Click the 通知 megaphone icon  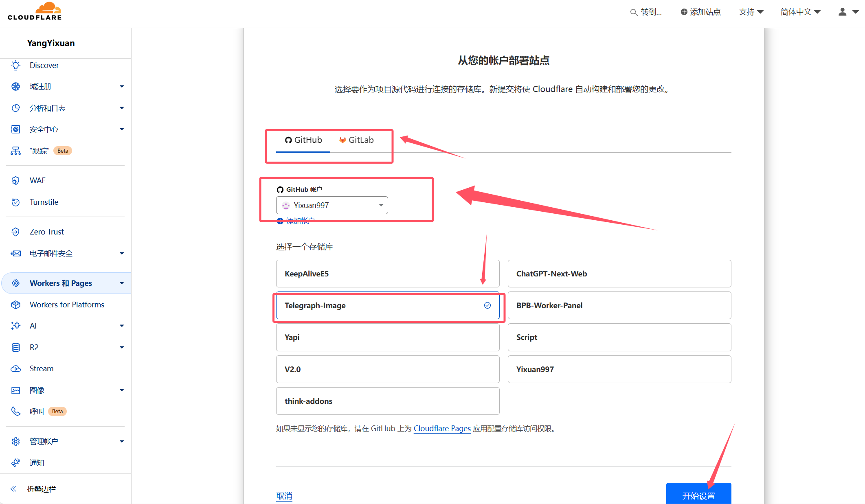point(15,463)
